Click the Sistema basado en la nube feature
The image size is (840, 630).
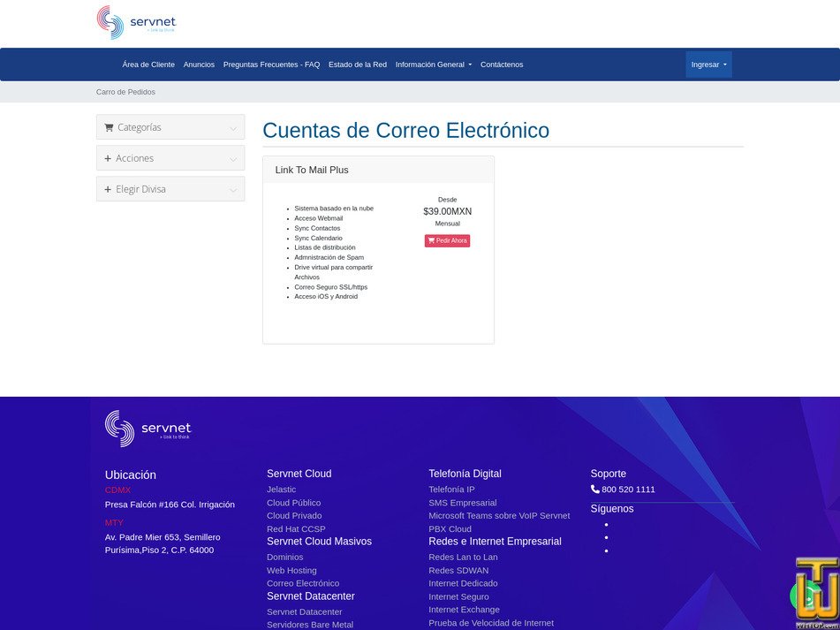334,209
